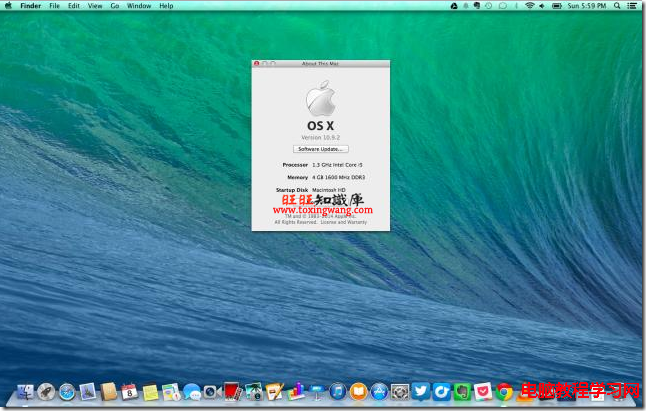The image size is (646, 411).
Task: Launch Safari from the Dock
Action: 67,392
